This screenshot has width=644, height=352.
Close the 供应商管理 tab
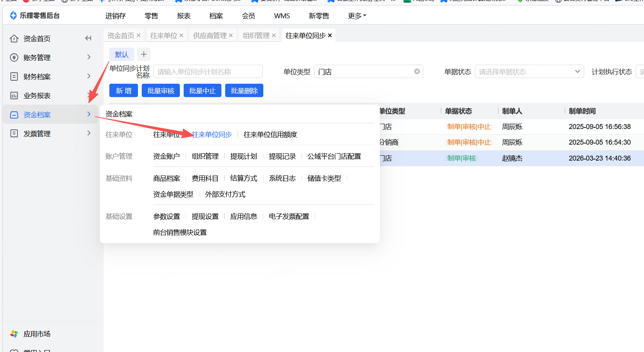[x=231, y=35]
